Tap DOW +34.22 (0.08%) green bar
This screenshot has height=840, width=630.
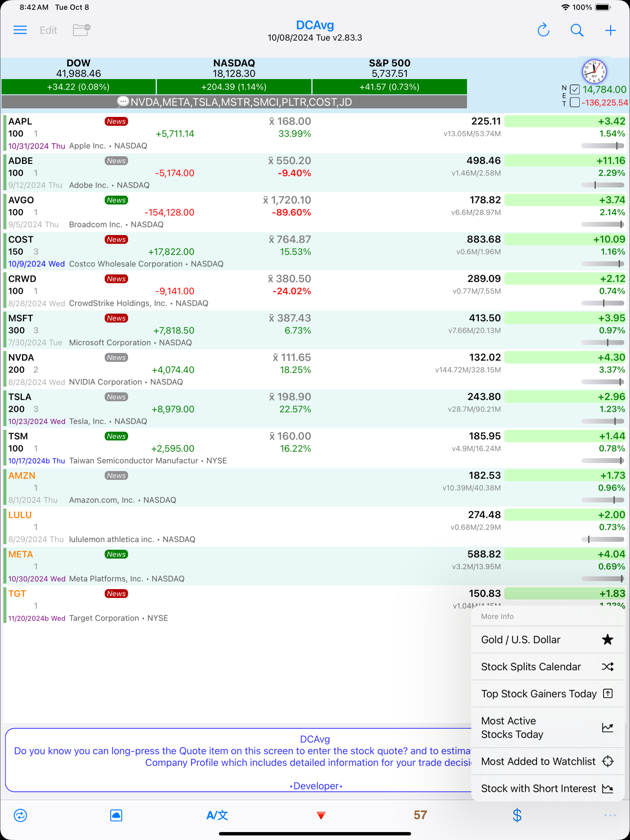coord(78,87)
